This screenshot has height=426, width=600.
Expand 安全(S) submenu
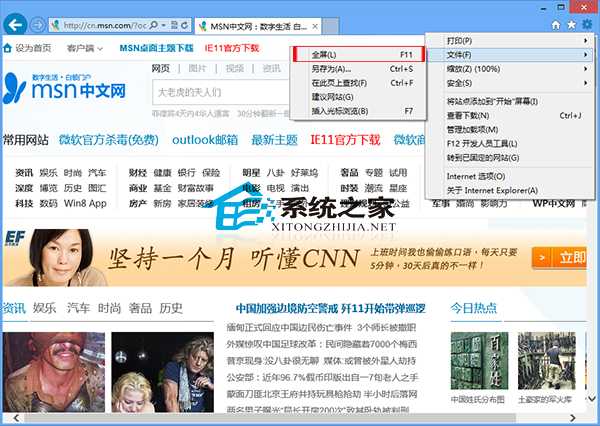pyautogui.click(x=509, y=83)
